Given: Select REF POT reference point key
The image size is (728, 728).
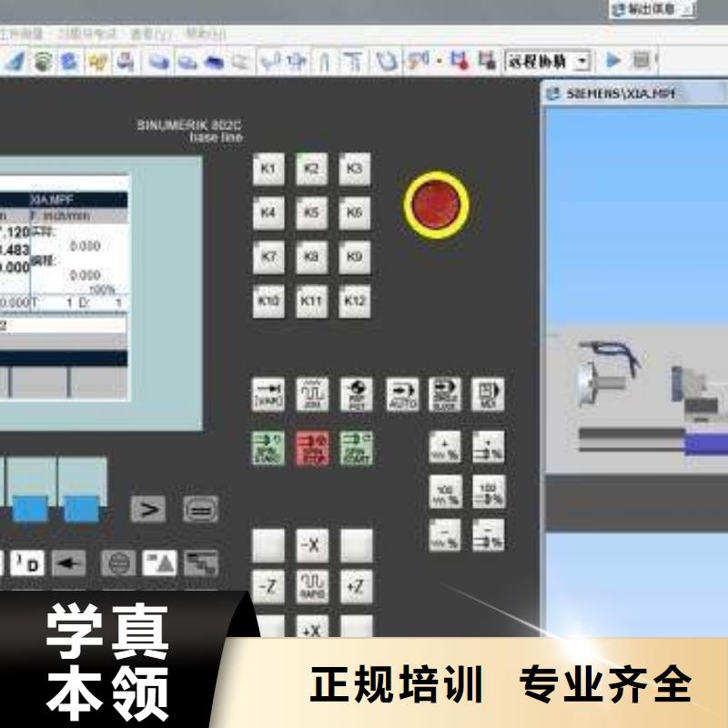Looking at the screenshot, I should pyautogui.click(x=356, y=395).
